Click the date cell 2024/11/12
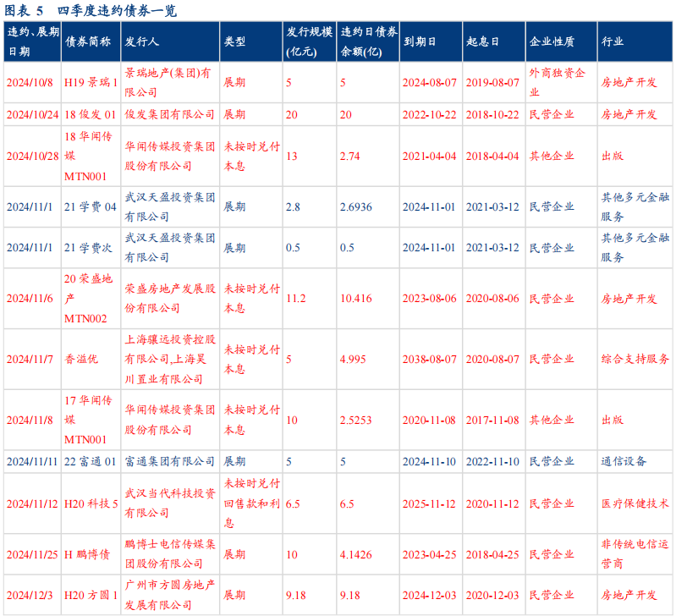The height and width of the screenshot is (616, 676). 32,503
